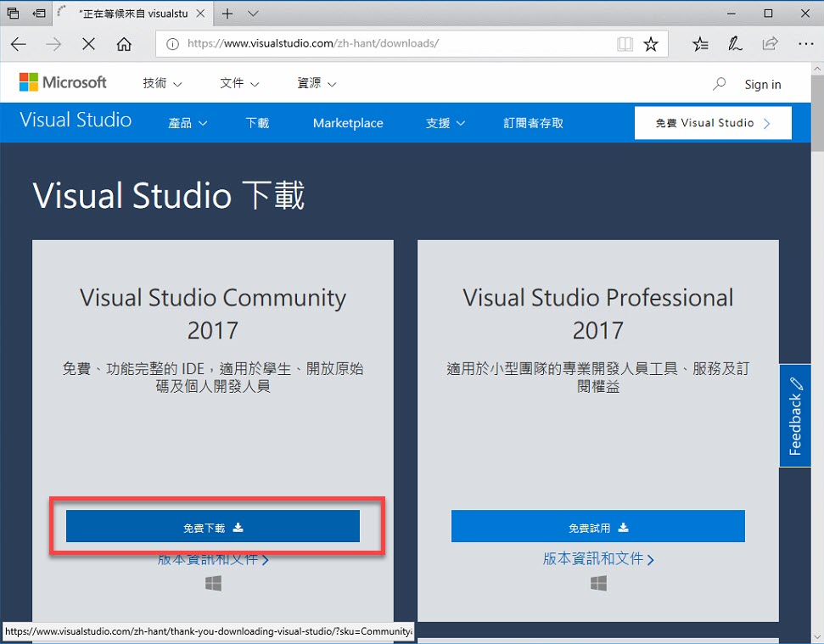Close the visualstudio tab
824x644 pixels.
[200, 14]
